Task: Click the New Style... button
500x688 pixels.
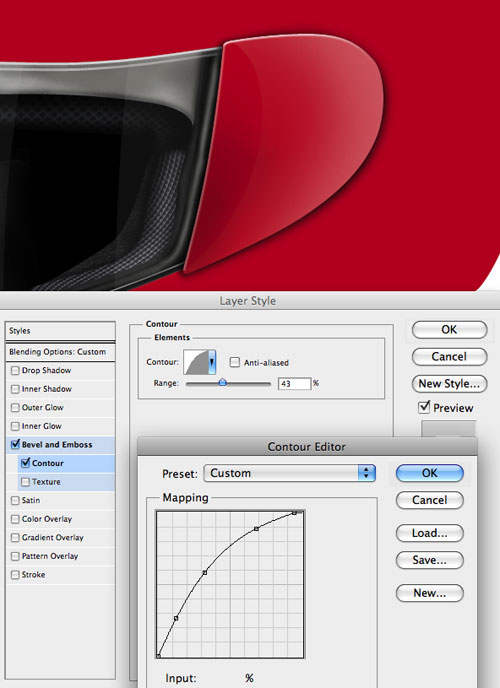Action: coord(449,384)
